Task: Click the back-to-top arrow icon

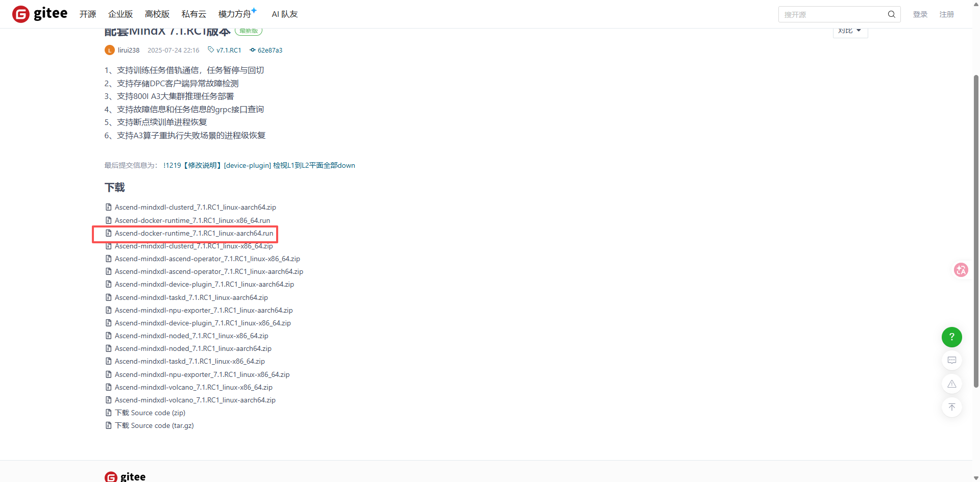Action: coord(951,407)
